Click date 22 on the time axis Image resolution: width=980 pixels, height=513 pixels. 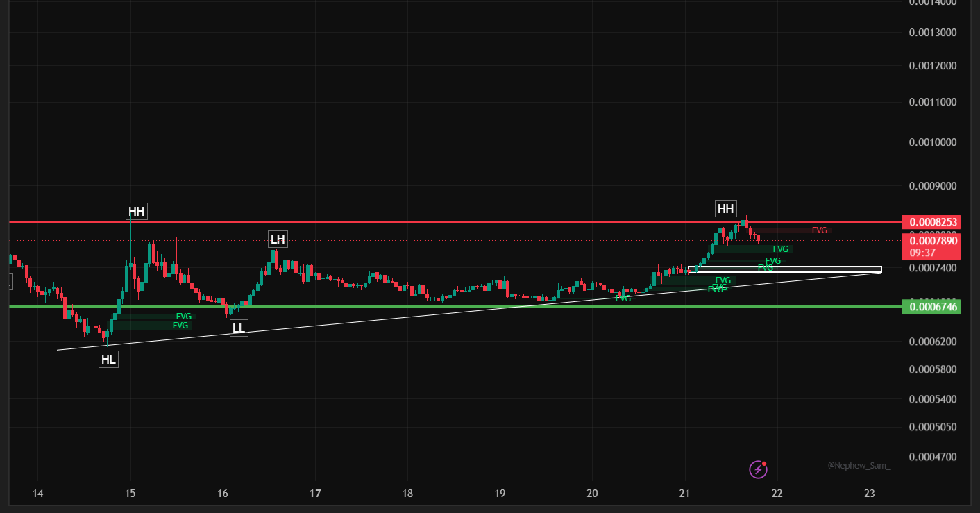(x=777, y=494)
